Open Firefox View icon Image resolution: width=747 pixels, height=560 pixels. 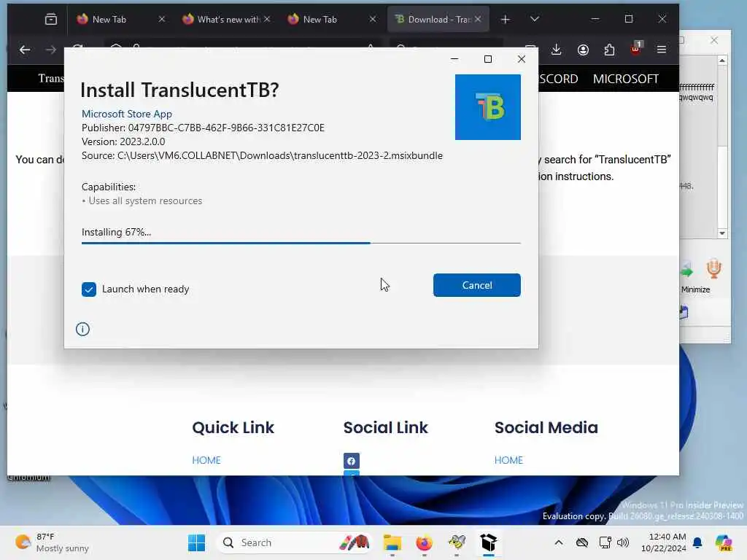pos(51,19)
